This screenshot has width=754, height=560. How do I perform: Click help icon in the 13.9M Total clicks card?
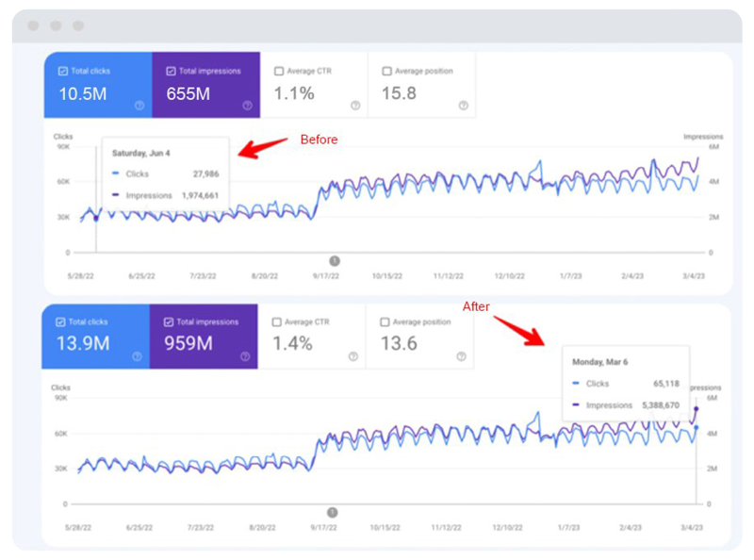tap(138, 356)
